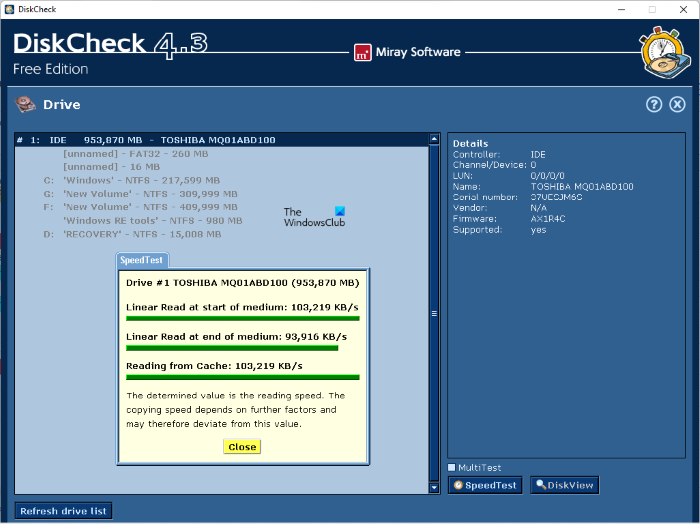Enable the MultiTest checkbox
The height and width of the screenshot is (524, 700).
(x=451, y=467)
